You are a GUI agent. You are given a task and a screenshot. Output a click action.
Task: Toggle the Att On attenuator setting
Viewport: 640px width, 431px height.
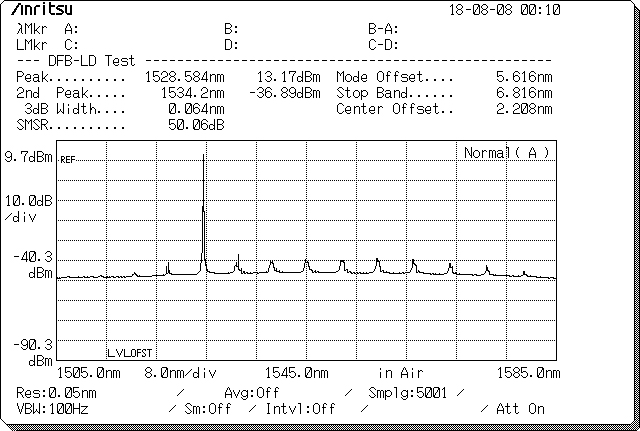click(523, 409)
